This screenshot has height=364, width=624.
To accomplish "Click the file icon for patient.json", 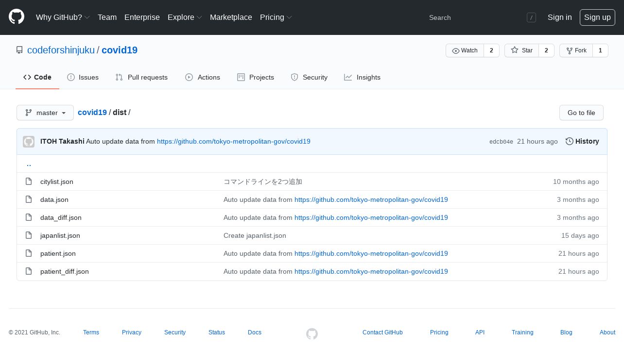I will coord(29,253).
